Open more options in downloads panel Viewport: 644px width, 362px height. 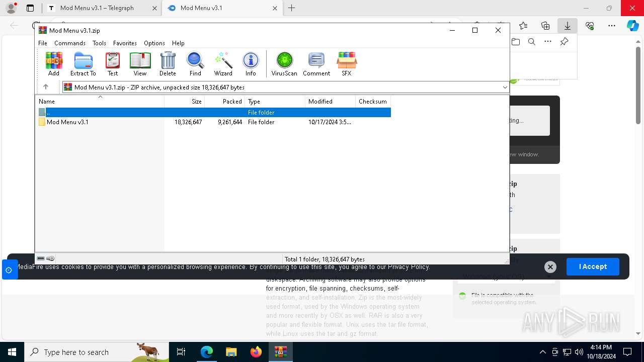[x=548, y=42]
